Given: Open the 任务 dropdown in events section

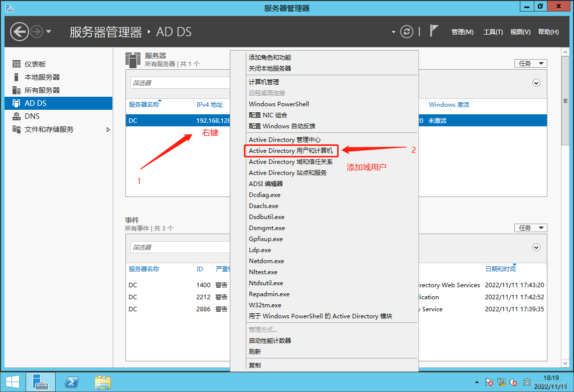Looking at the screenshot, I should [x=531, y=228].
